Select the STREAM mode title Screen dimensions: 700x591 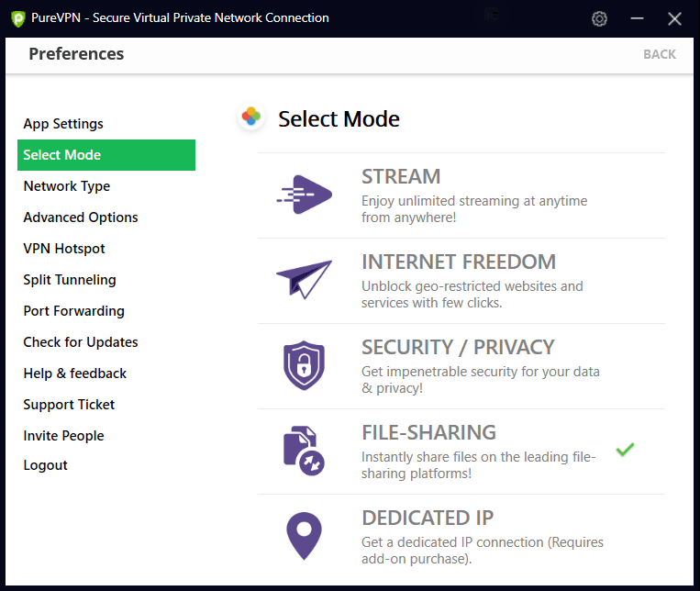[401, 176]
